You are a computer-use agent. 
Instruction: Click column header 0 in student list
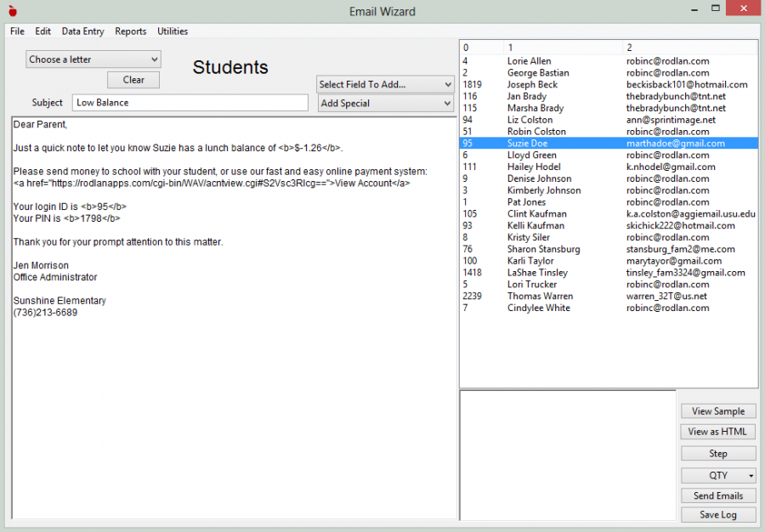click(x=482, y=48)
